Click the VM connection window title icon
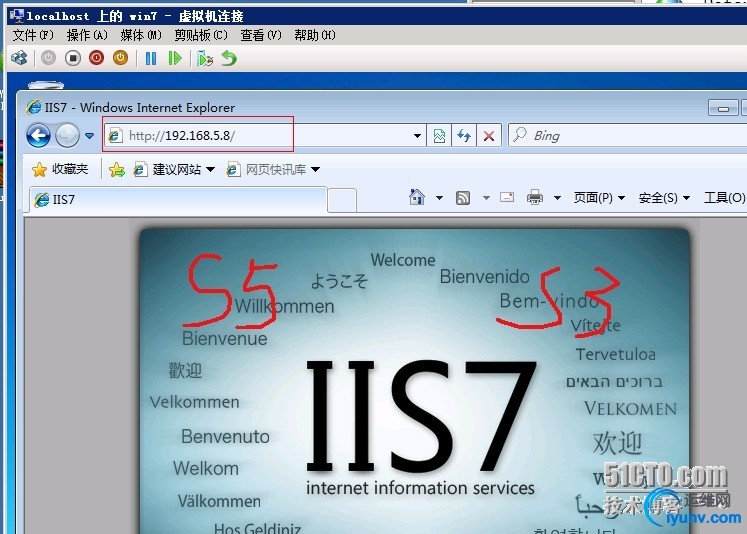Screen dimensions: 747x534 tap(17, 16)
